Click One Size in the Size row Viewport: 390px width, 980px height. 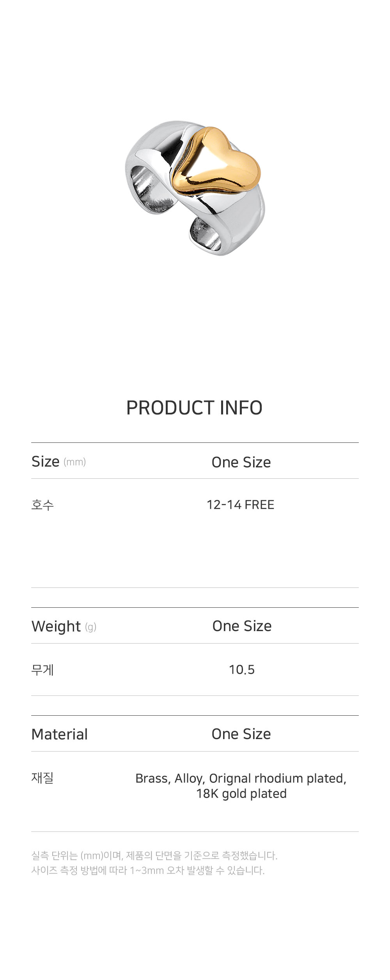pyautogui.click(x=241, y=462)
